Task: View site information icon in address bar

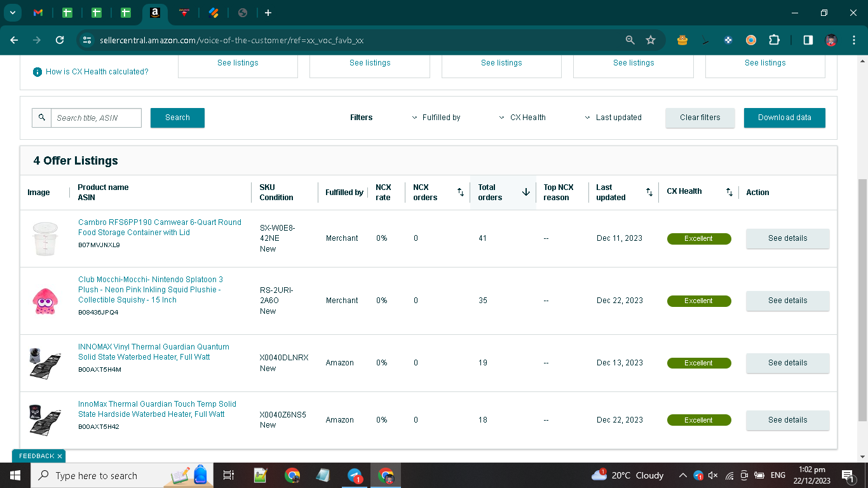Action: (87, 40)
